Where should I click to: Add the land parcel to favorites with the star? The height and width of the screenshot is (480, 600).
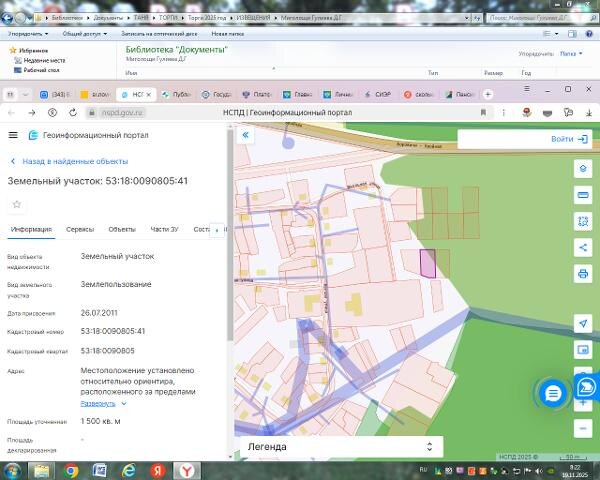(x=16, y=204)
